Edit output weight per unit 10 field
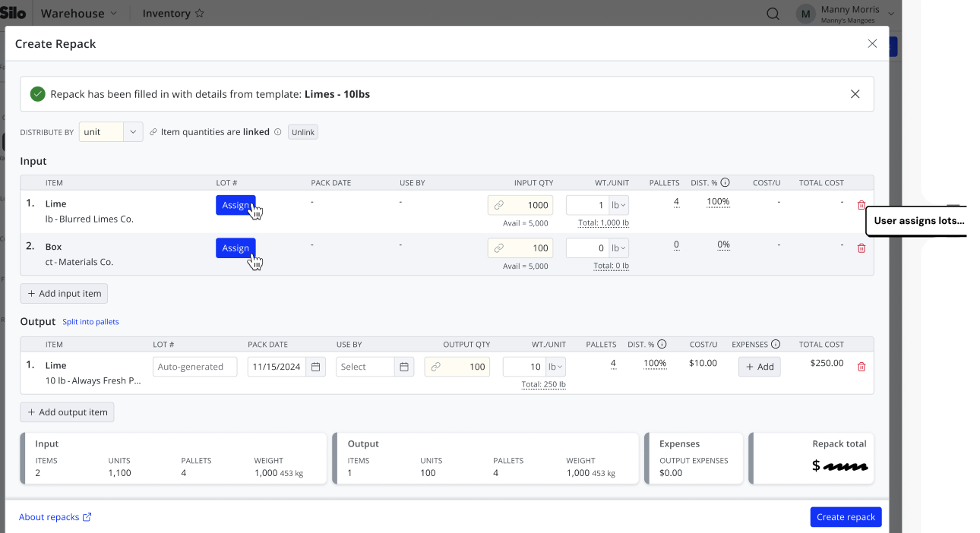Image resolution: width=980 pixels, height=533 pixels. 524,367
